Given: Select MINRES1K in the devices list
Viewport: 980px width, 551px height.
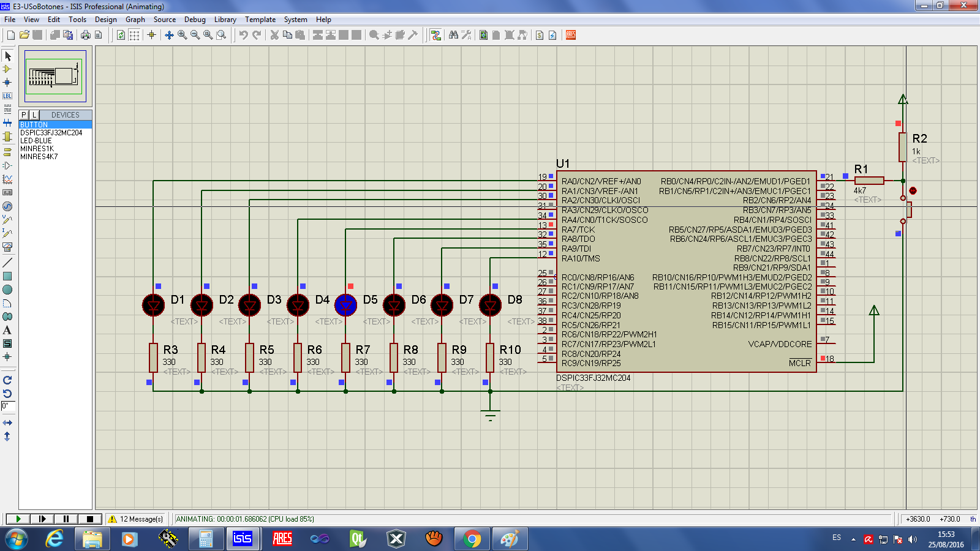Looking at the screenshot, I should (x=55, y=148).
